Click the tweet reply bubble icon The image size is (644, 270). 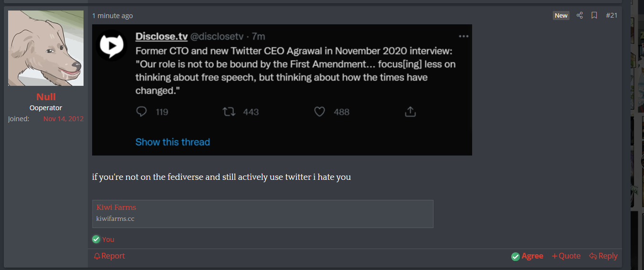[x=142, y=112]
